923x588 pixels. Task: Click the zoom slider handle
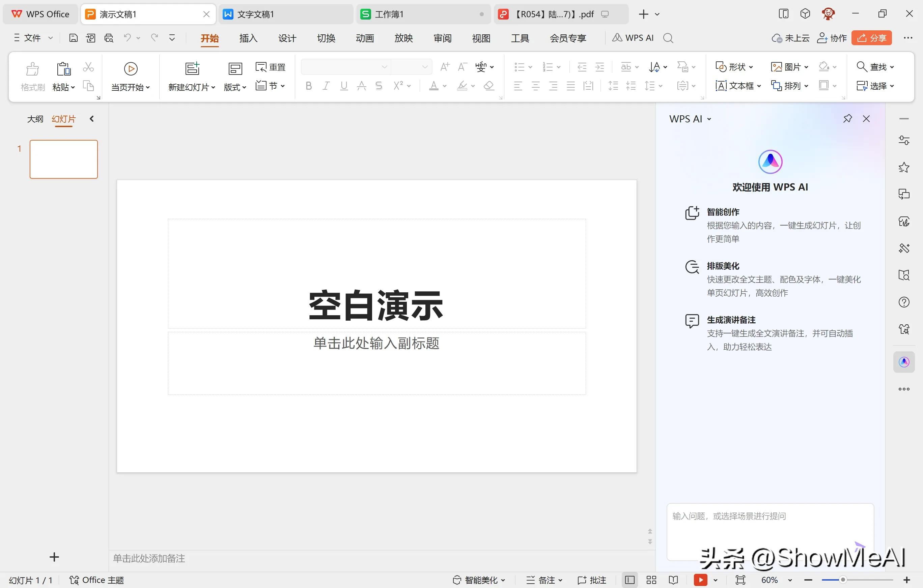coord(842,580)
